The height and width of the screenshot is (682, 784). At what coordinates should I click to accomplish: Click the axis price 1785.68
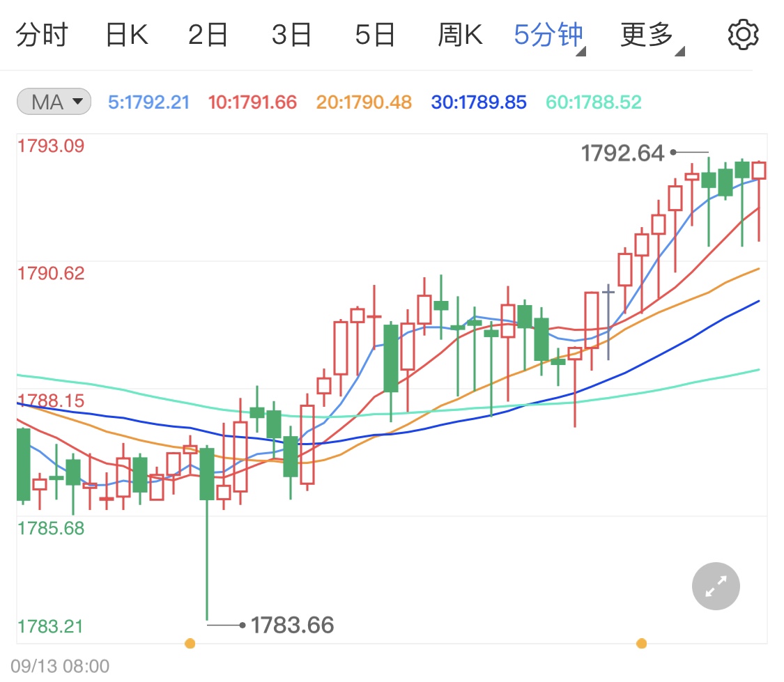[x=51, y=528]
